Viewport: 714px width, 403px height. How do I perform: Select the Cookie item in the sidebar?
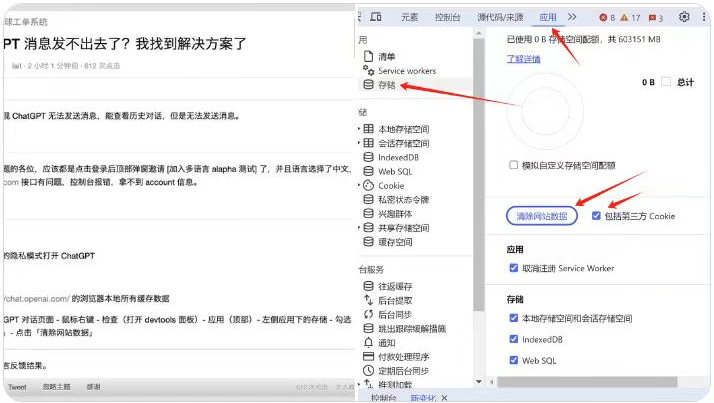(391, 185)
